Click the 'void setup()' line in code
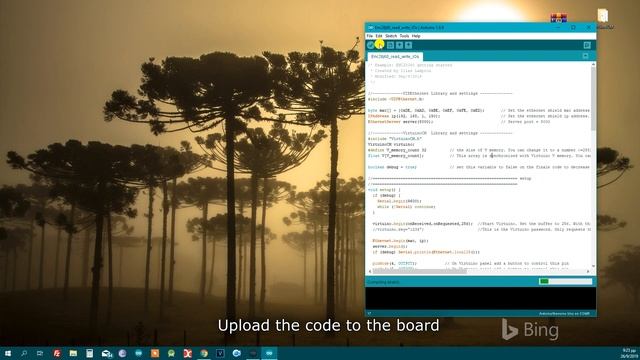The image size is (640, 360). [x=384, y=190]
